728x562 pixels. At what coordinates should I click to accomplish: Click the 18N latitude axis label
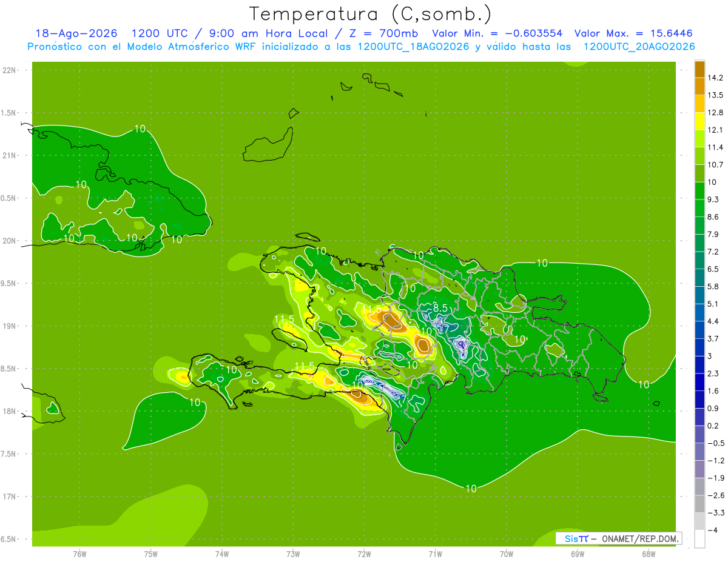9,412
